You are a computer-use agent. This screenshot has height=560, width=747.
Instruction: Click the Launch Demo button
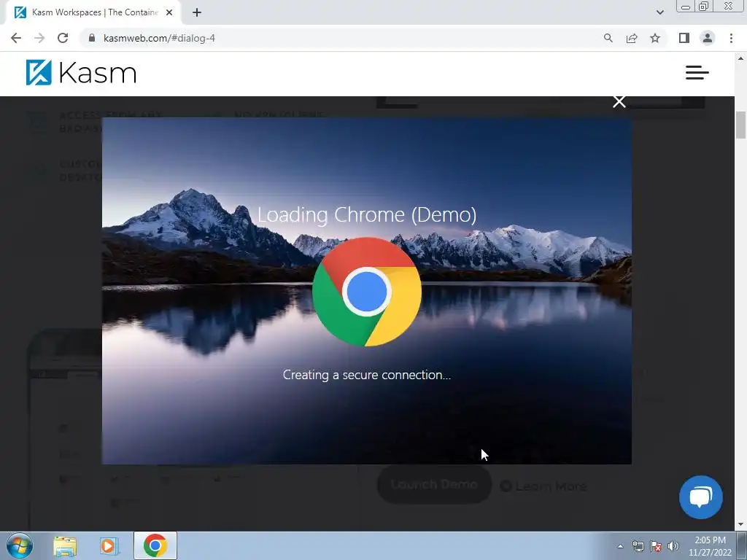coord(434,484)
